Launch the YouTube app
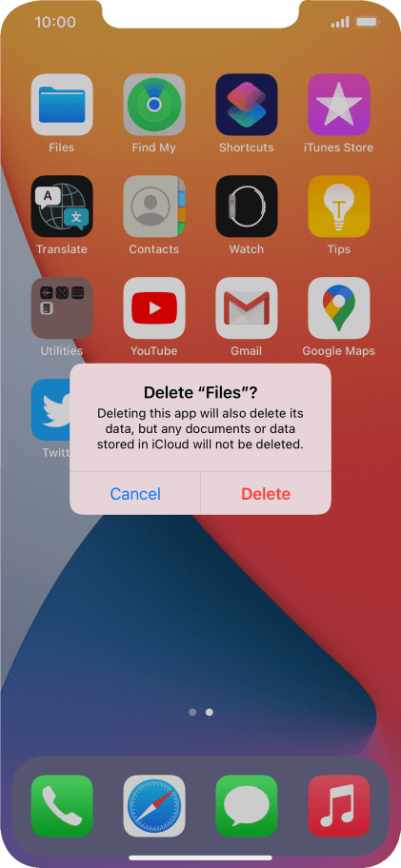 point(154,308)
